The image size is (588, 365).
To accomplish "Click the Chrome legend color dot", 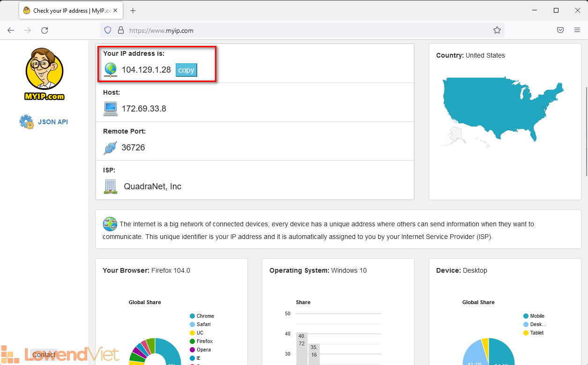I will click(x=192, y=316).
